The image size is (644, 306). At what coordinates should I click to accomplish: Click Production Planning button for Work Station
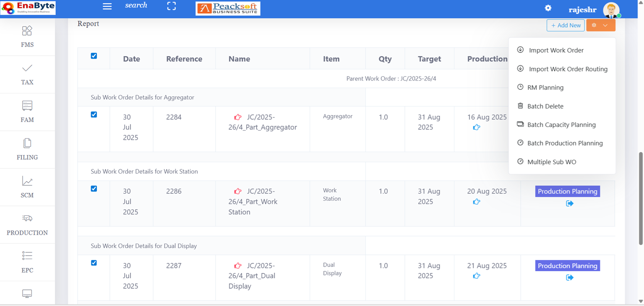click(567, 191)
